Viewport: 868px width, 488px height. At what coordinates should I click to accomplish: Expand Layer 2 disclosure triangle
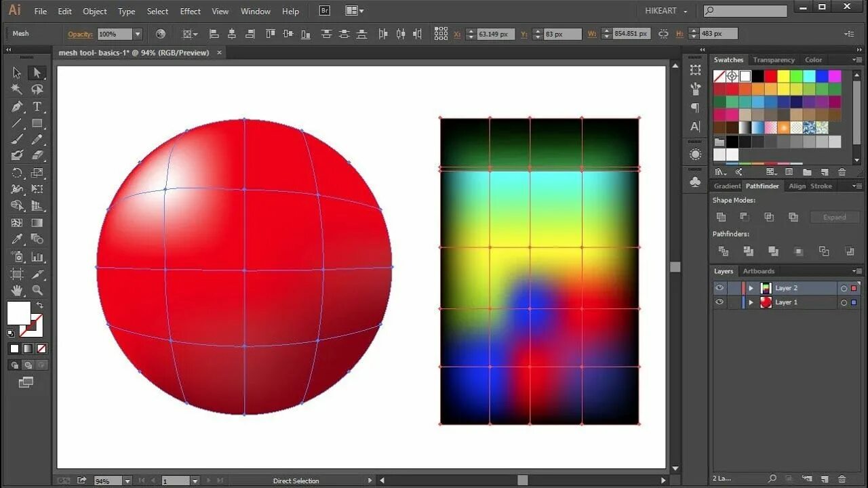tap(751, 288)
